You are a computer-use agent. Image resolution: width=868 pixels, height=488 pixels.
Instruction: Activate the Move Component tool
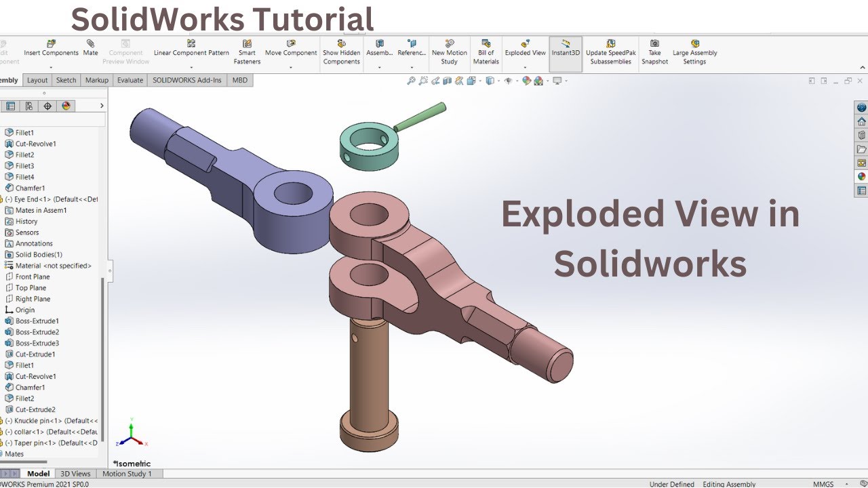pos(291,49)
